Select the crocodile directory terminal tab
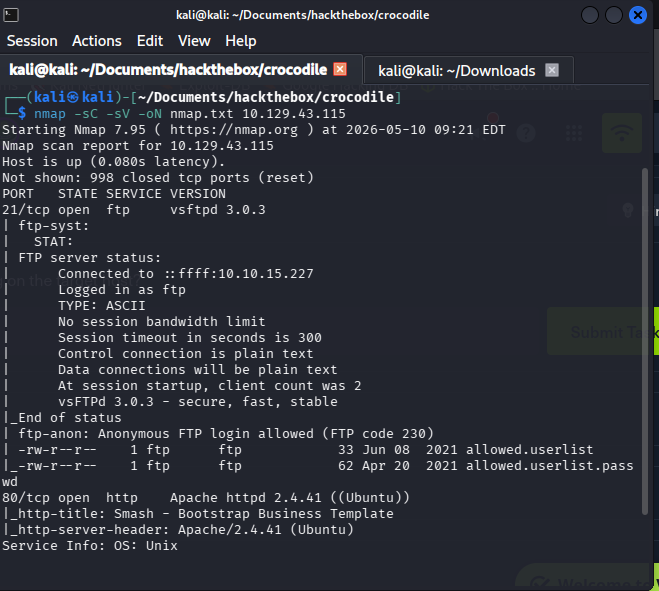Viewport: 659px width, 591px height. click(168, 70)
